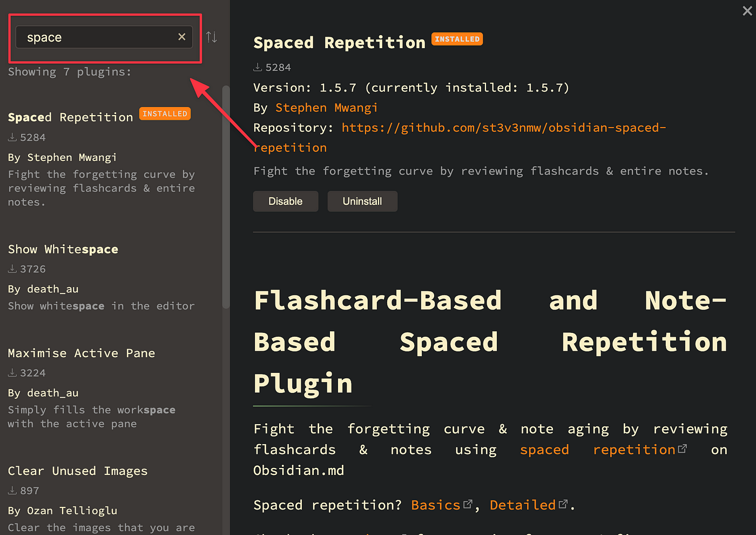Click the download count icon beside 5284 in details
This screenshot has height=535, width=756.
pyautogui.click(x=258, y=67)
